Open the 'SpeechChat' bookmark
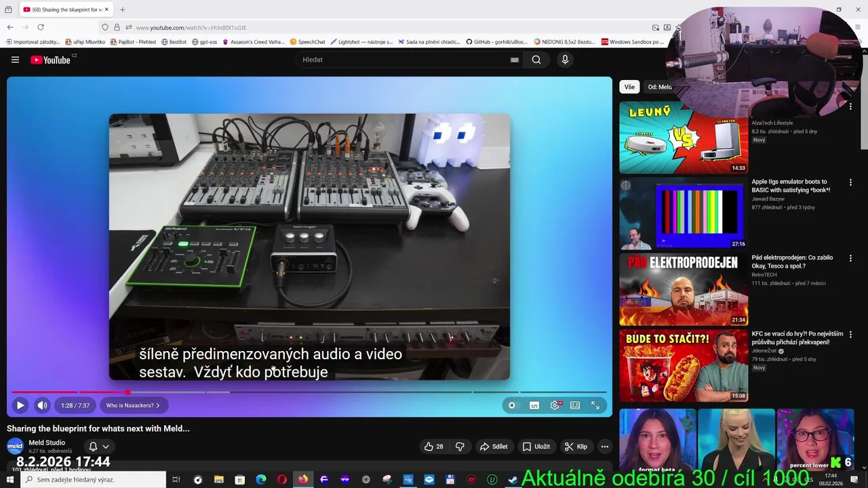 [x=308, y=42]
